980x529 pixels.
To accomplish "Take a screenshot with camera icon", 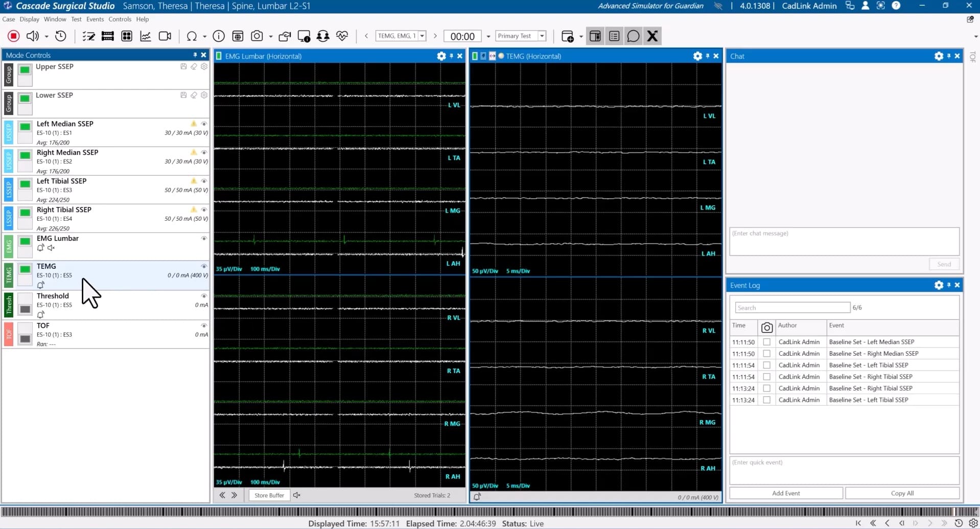I will [x=257, y=36].
